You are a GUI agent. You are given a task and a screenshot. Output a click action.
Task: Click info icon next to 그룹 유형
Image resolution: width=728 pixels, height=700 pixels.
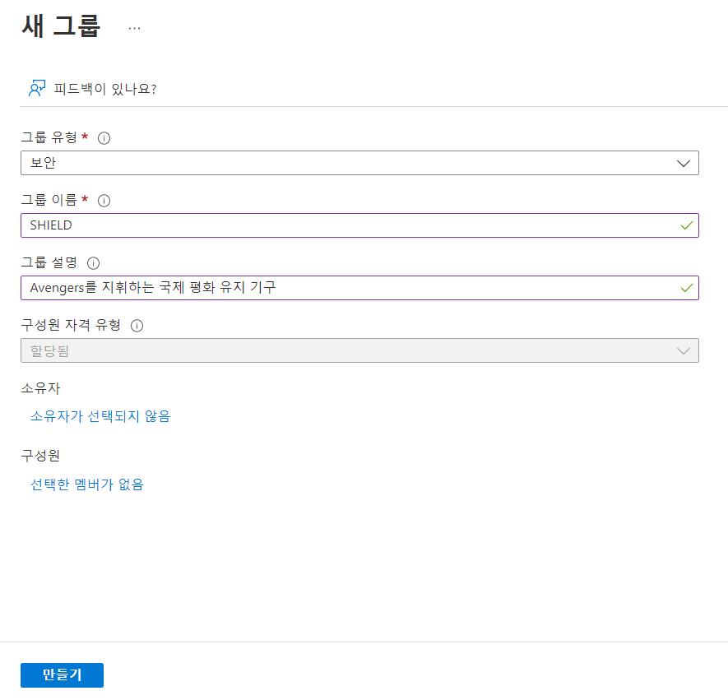click(104, 138)
